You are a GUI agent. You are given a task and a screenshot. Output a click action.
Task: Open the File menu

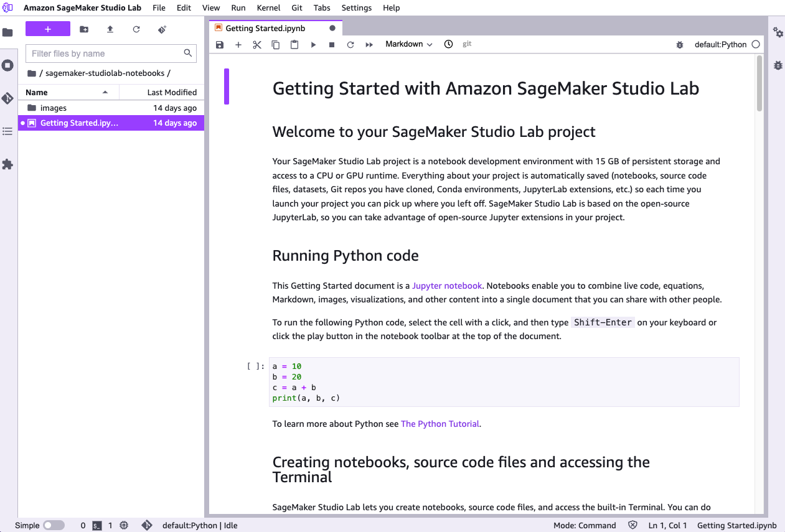click(x=159, y=8)
